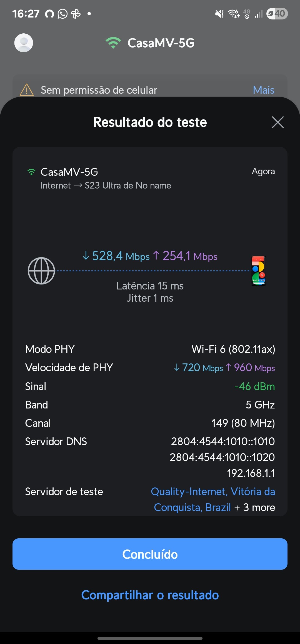
Task: Tap the WhatsApp notification icon
Action: (x=62, y=14)
